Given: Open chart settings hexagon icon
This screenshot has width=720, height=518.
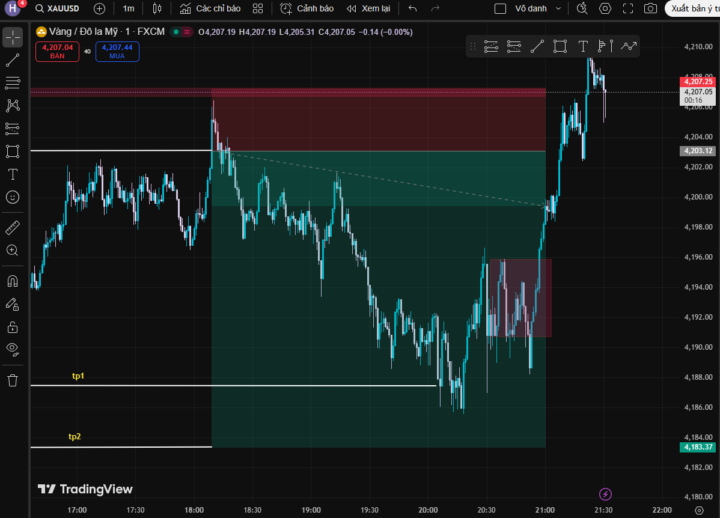Looking at the screenshot, I should (605, 9).
